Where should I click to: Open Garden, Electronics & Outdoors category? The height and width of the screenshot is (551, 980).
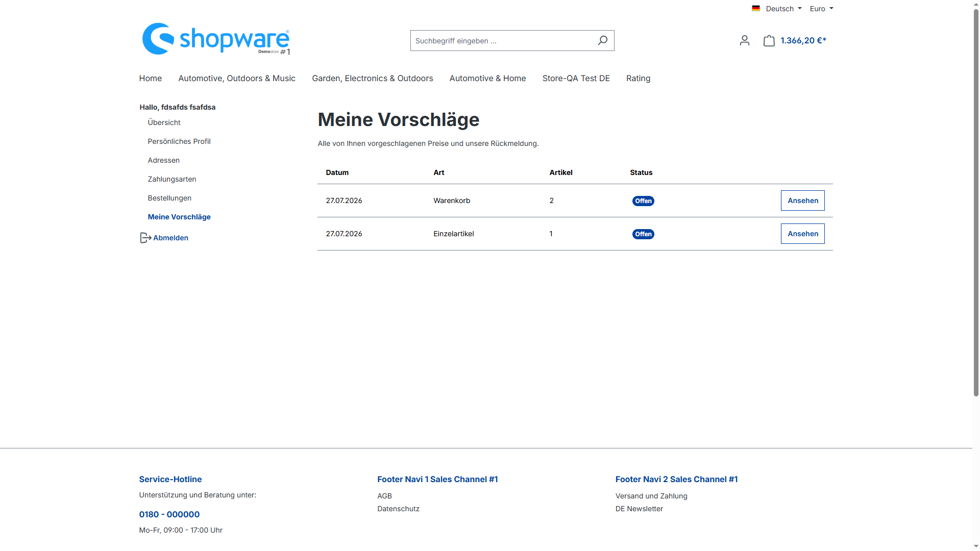pos(372,78)
